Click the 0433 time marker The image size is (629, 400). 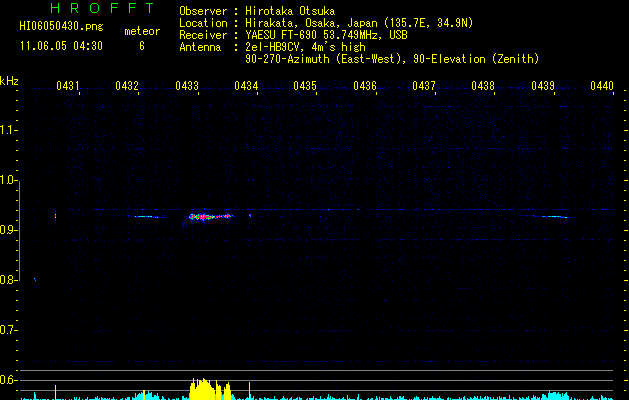pos(187,86)
